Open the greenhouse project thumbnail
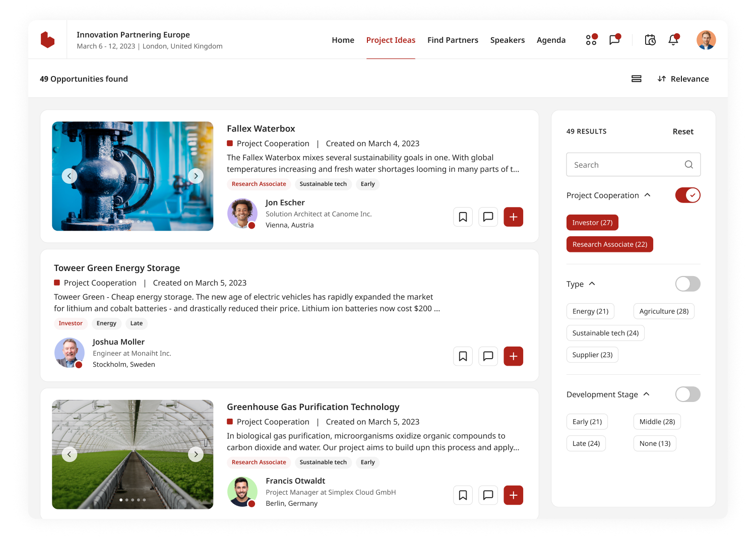Viewport: 756px width, 539px height. click(x=133, y=454)
